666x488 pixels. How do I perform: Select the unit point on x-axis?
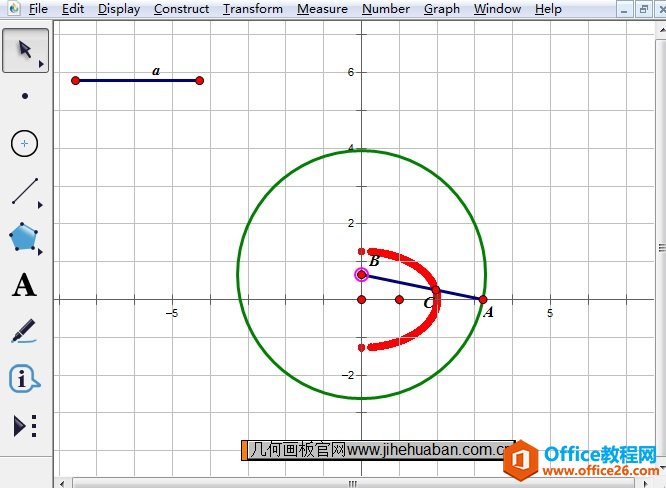coord(399,299)
